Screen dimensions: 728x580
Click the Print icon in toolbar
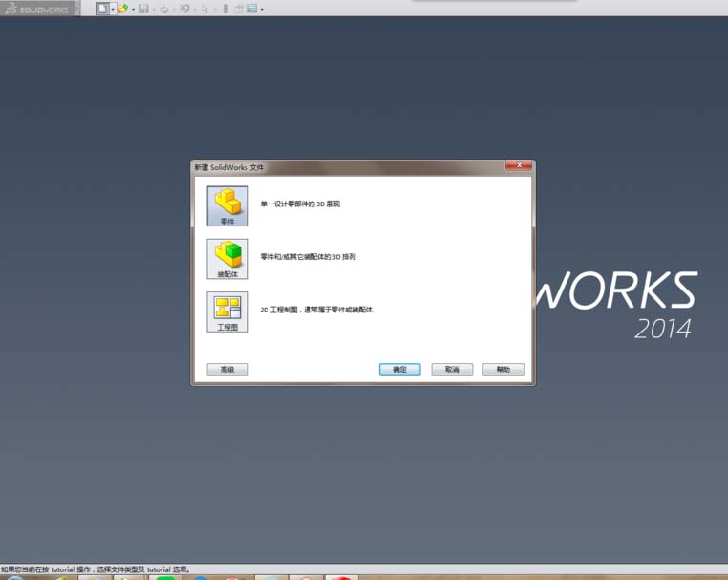(x=164, y=9)
